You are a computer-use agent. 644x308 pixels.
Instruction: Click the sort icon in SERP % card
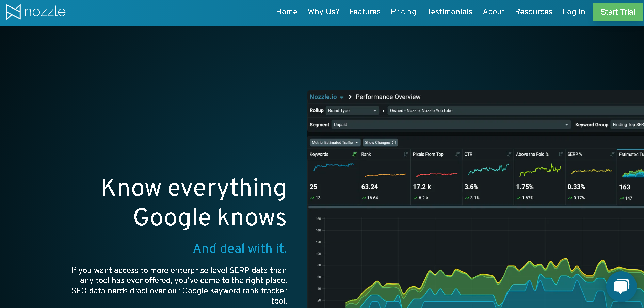(612, 154)
